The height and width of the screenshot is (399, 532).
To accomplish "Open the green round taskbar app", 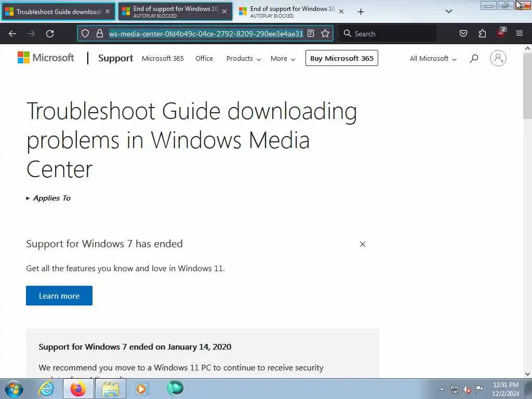I will coord(175,388).
